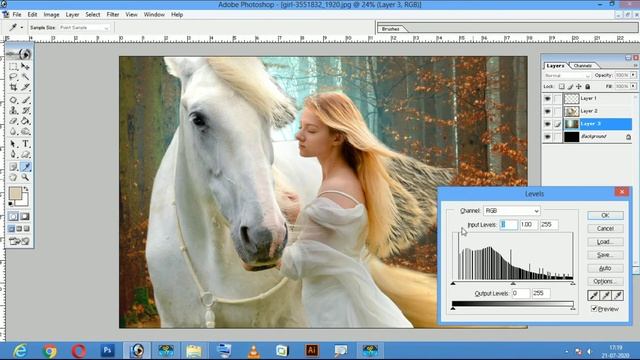Click the Auto button in Levels
Image resolution: width=640 pixels, height=360 pixels.
[605, 268]
